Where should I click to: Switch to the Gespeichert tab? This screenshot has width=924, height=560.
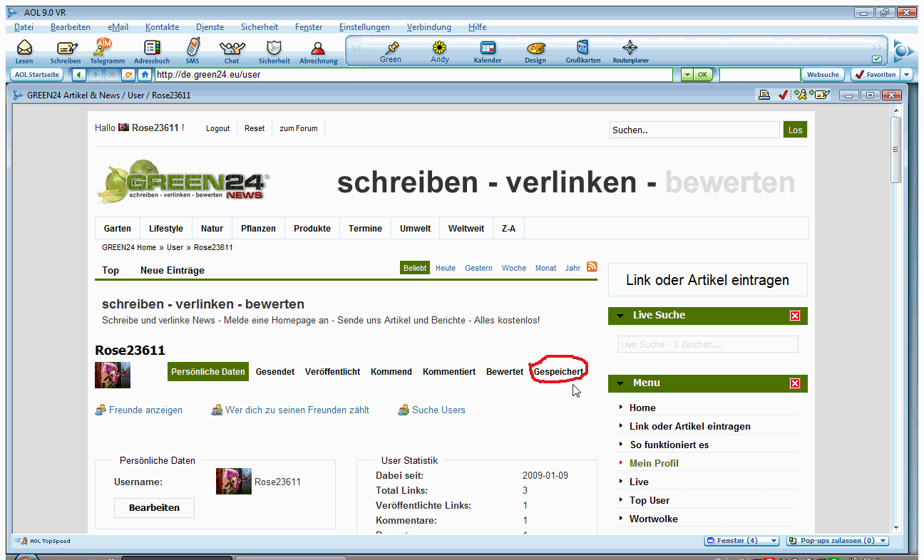click(558, 372)
